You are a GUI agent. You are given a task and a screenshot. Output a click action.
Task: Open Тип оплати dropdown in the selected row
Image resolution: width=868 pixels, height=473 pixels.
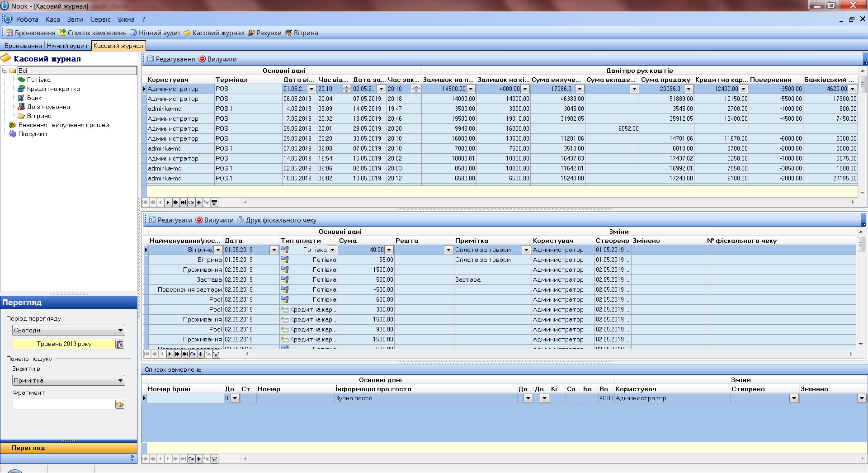point(332,250)
